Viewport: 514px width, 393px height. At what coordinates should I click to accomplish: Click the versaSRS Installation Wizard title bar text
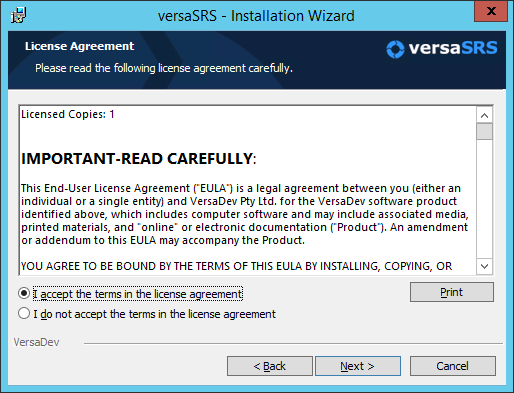256,16
